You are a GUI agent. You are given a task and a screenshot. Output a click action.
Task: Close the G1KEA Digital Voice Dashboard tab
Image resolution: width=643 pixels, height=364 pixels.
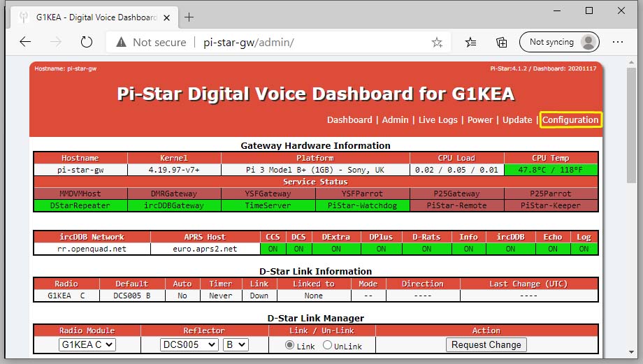[166, 17]
